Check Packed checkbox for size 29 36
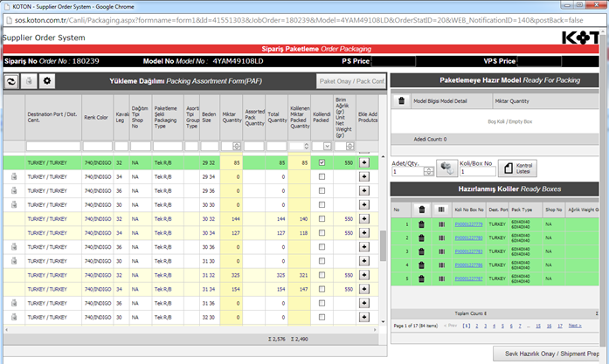Viewport: 609px width, 364px height. click(322, 190)
